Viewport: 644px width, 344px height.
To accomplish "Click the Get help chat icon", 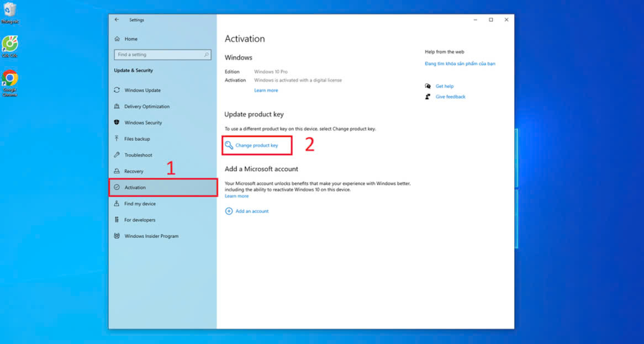I will (428, 86).
